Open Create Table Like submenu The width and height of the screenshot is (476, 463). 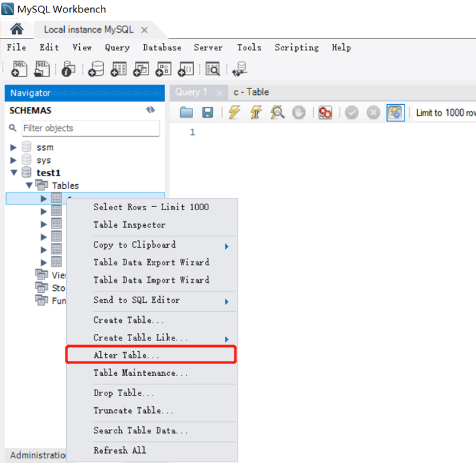pos(152,338)
